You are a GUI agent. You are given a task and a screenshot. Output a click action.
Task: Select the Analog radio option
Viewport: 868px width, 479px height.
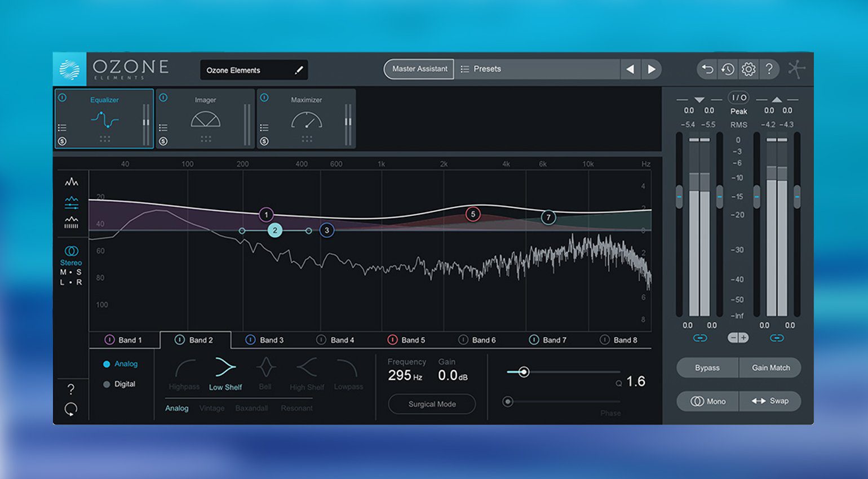(x=107, y=364)
